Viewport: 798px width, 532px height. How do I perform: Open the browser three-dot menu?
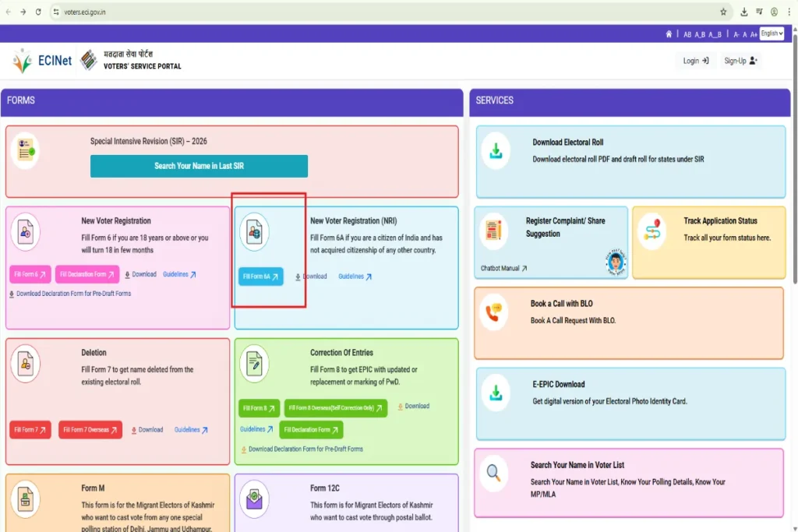click(x=789, y=12)
